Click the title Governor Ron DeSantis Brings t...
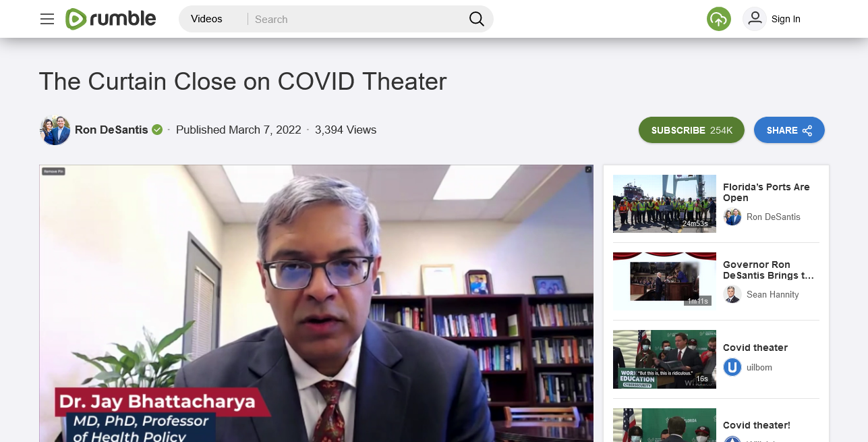 click(x=768, y=270)
